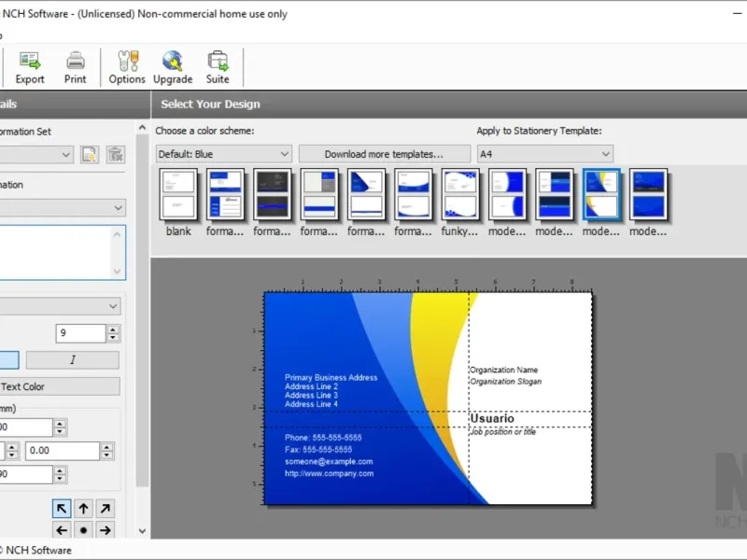Click the new information set icon
747x560 pixels.
pos(90,155)
